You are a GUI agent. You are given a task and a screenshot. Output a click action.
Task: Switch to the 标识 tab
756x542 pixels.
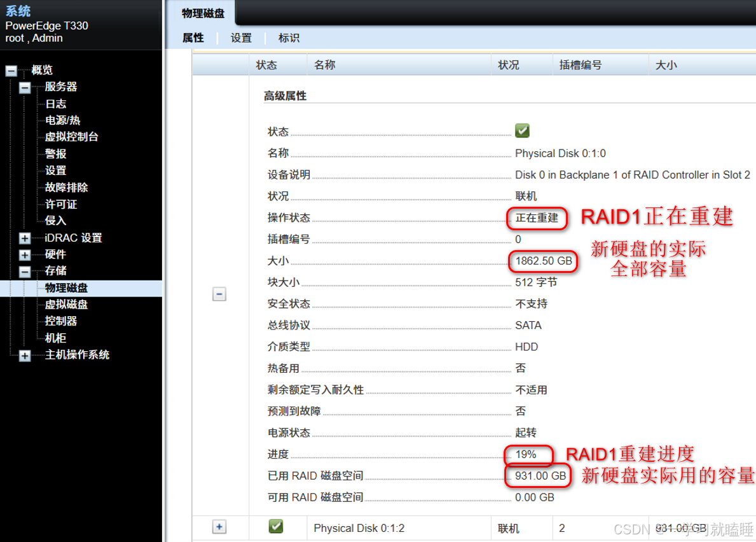click(x=289, y=38)
